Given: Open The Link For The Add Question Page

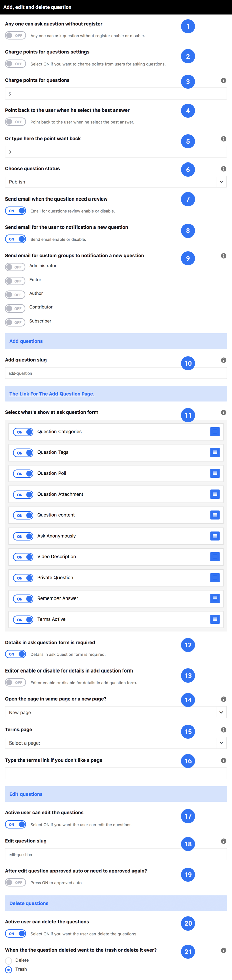Looking at the screenshot, I should [x=52, y=394].
